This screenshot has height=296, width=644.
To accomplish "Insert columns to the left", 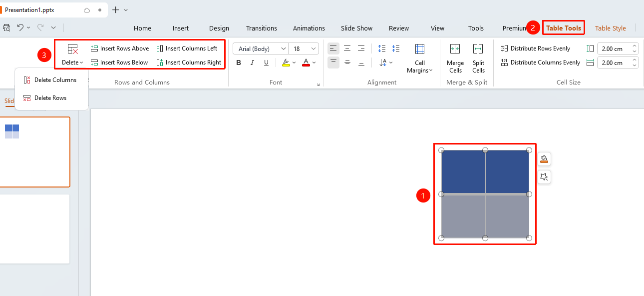I will 187,48.
